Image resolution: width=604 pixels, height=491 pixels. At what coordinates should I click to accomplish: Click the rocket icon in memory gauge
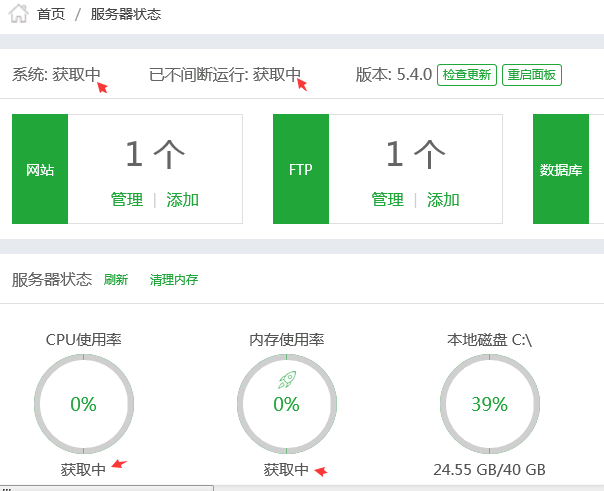tap(286, 379)
